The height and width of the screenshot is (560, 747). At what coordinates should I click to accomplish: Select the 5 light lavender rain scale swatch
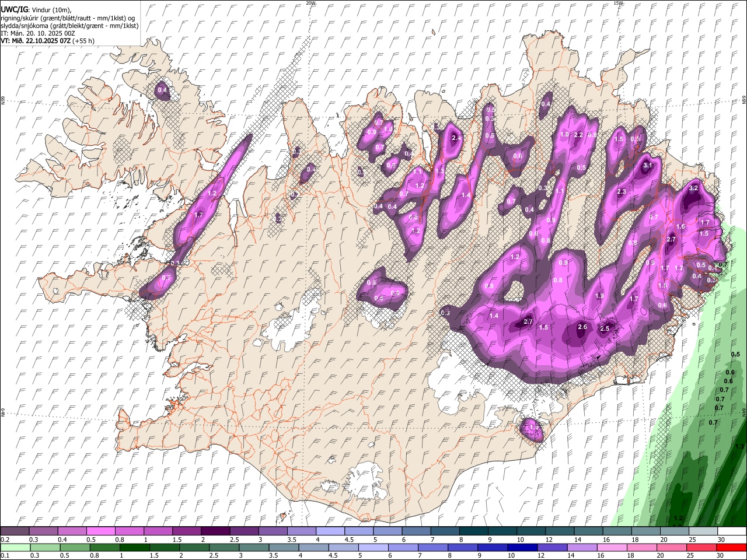pyautogui.click(x=373, y=547)
